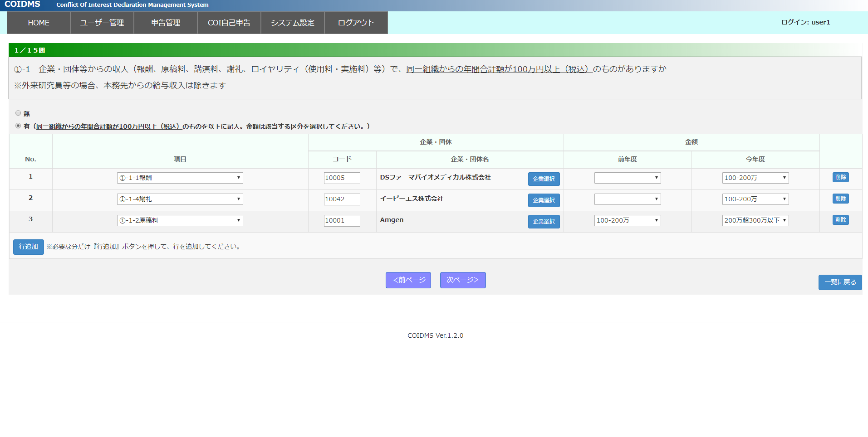Open 前年度 dropdown for イーピーエス row

(628, 199)
